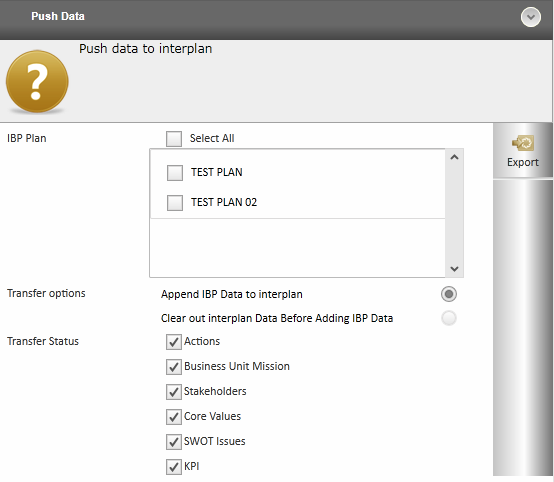Tick the TEST PLAN 02 checkbox
Screen dimensions: 554x482
pyautogui.click(x=175, y=203)
